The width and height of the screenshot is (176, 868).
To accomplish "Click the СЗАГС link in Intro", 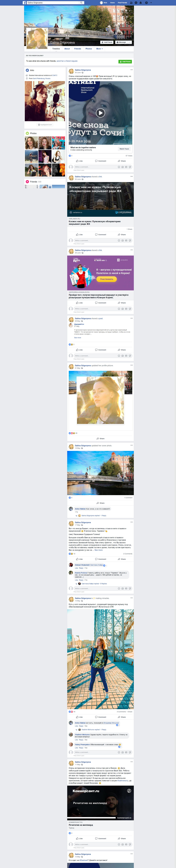I will point(55,75).
